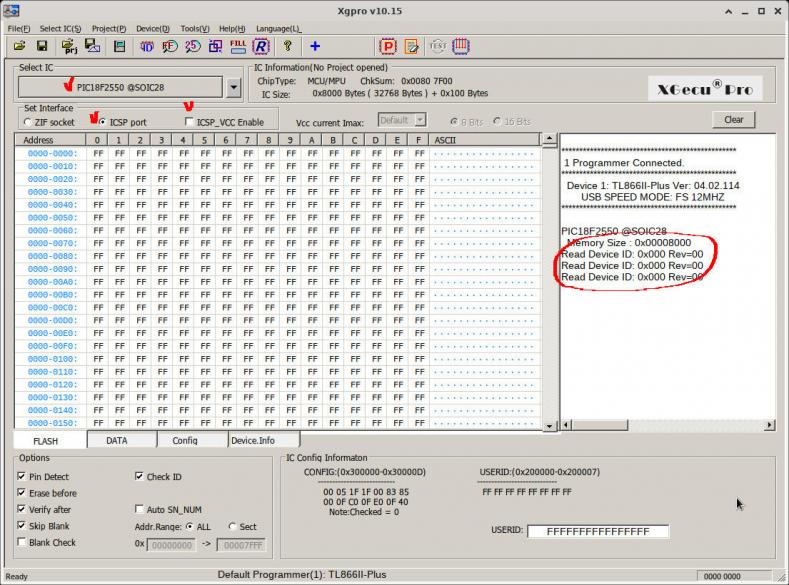Check the Auto SN_NUM option
The height and width of the screenshot is (585, 789).
(139, 510)
